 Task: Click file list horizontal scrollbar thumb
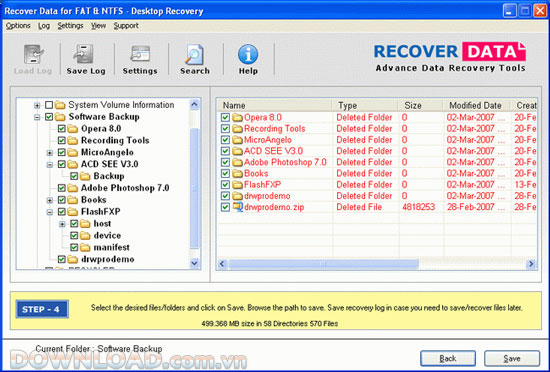coord(323,264)
